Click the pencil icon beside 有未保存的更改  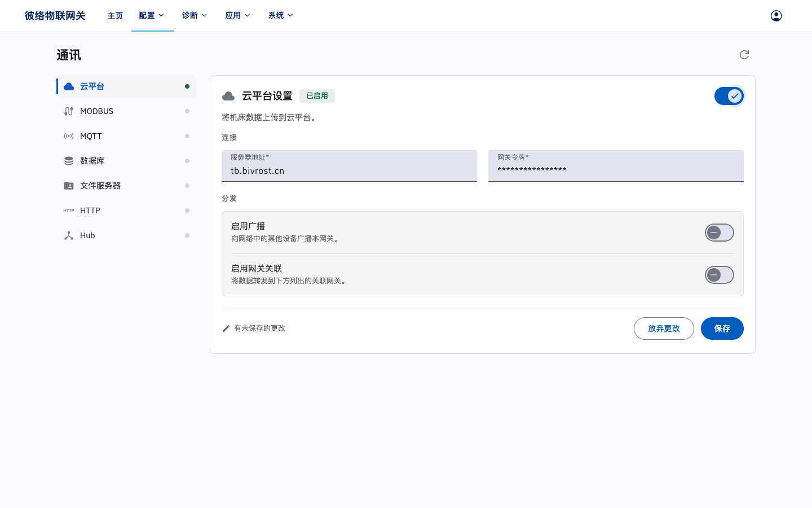point(226,329)
